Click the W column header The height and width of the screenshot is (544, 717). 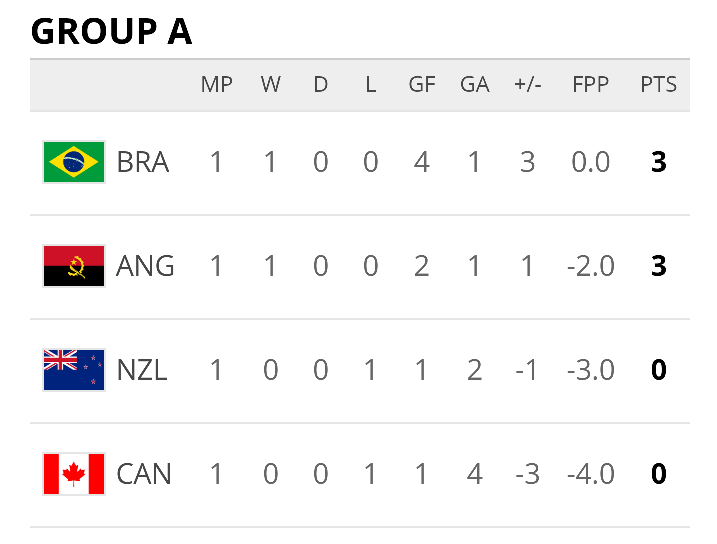coord(270,85)
